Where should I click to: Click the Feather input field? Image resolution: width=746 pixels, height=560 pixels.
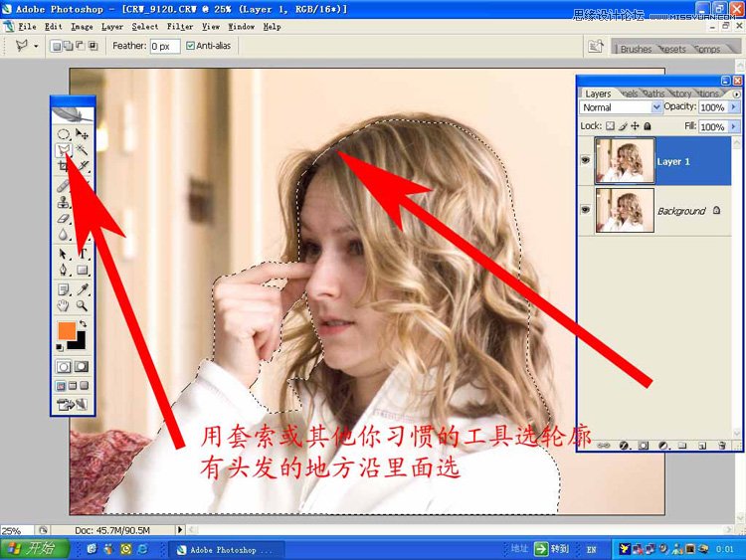(164, 46)
